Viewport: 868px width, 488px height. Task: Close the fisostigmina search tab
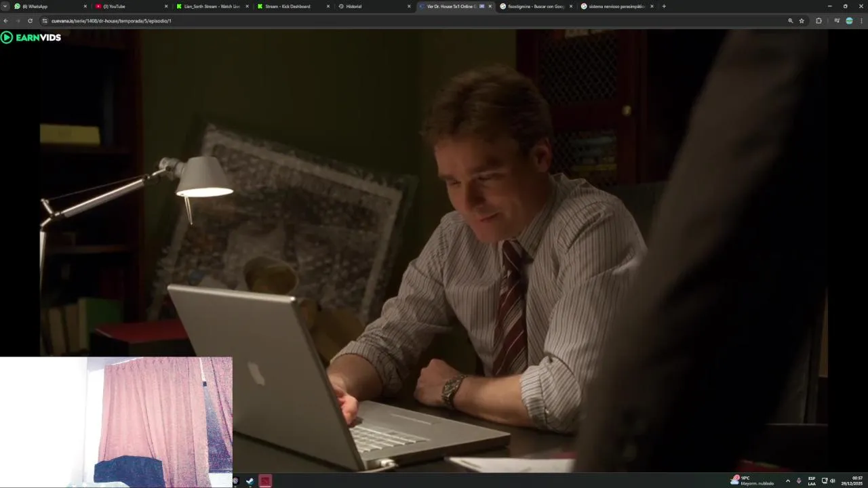(571, 6)
